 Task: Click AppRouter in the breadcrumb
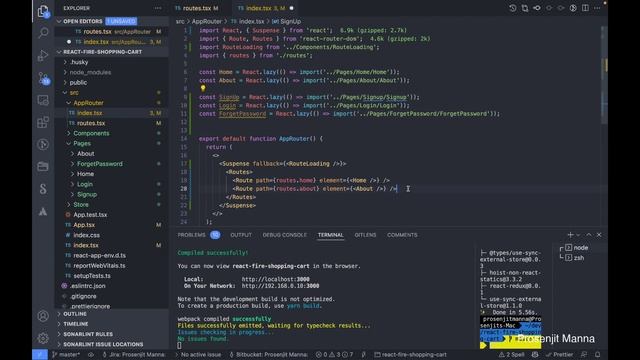207,22
